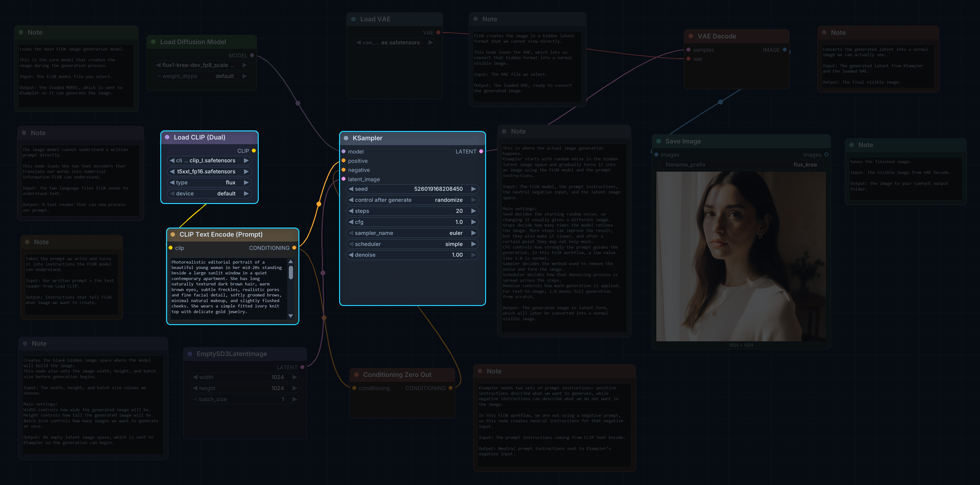Click the batch_size value field
This screenshot has height=485, width=980.
[x=245, y=399]
